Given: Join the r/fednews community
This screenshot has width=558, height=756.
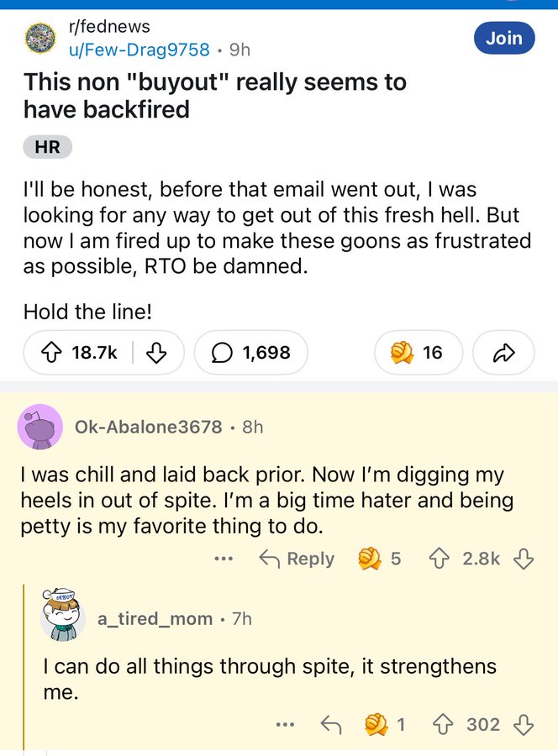Looking at the screenshot, I should click(503, 38).
